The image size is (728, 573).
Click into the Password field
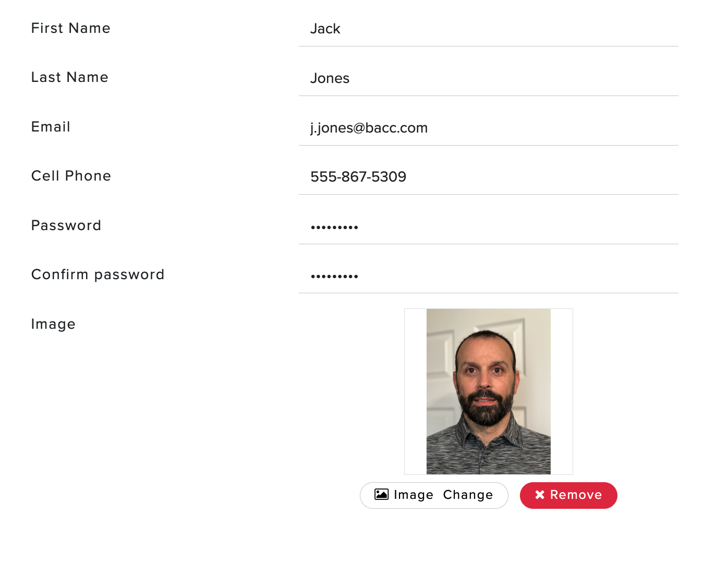[x=489, y=226]
